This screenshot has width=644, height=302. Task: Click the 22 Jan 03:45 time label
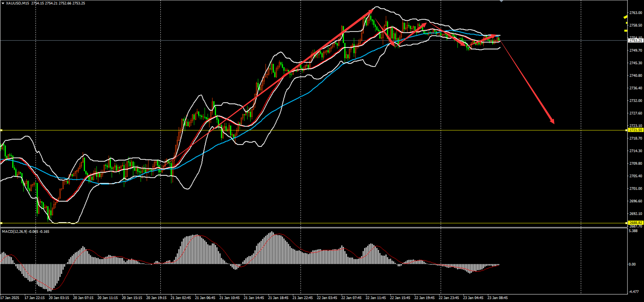click(x=327, y=298)
